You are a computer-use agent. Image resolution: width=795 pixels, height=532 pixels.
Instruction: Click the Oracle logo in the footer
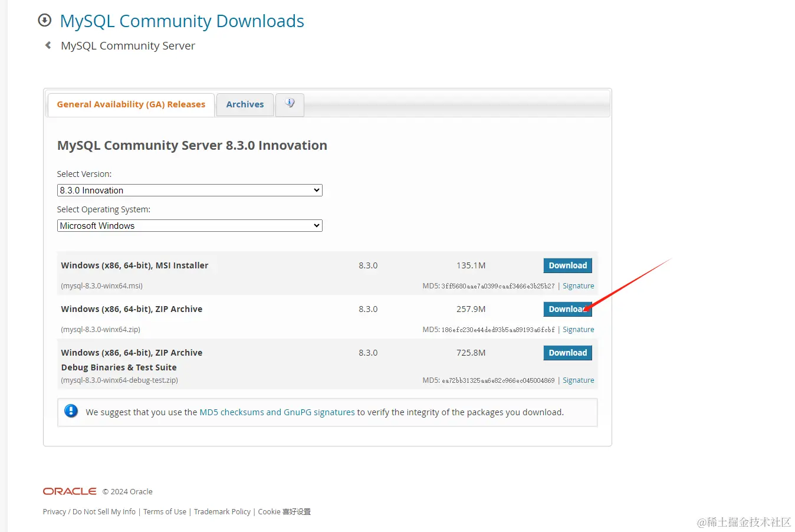(70, 491)
